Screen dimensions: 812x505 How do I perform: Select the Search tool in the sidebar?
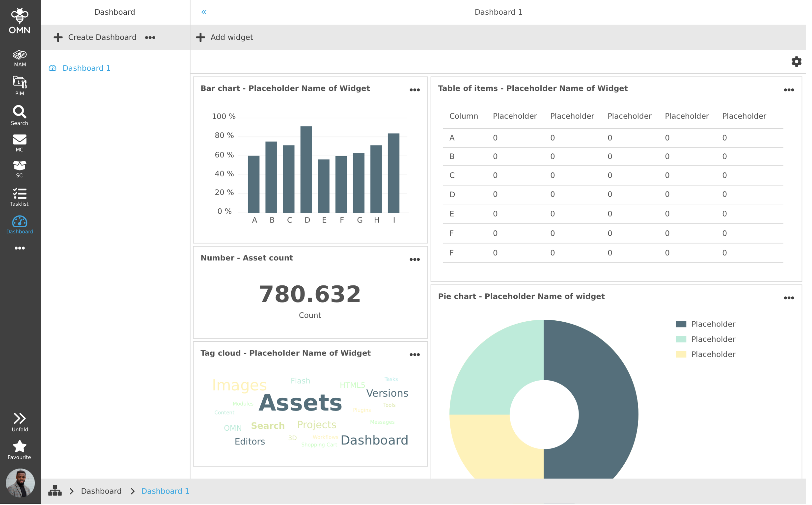[19, 115]
